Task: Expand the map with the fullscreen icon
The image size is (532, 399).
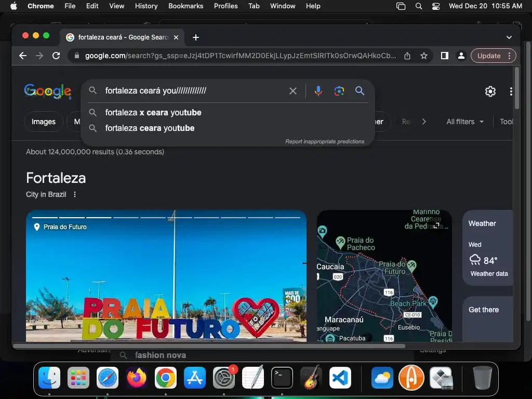Action: 436,225
